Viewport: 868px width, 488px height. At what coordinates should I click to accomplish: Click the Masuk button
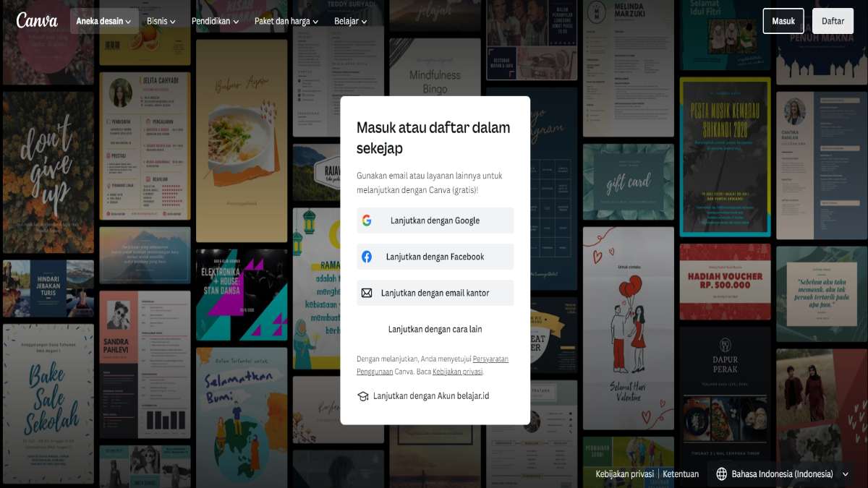(783, 21)
